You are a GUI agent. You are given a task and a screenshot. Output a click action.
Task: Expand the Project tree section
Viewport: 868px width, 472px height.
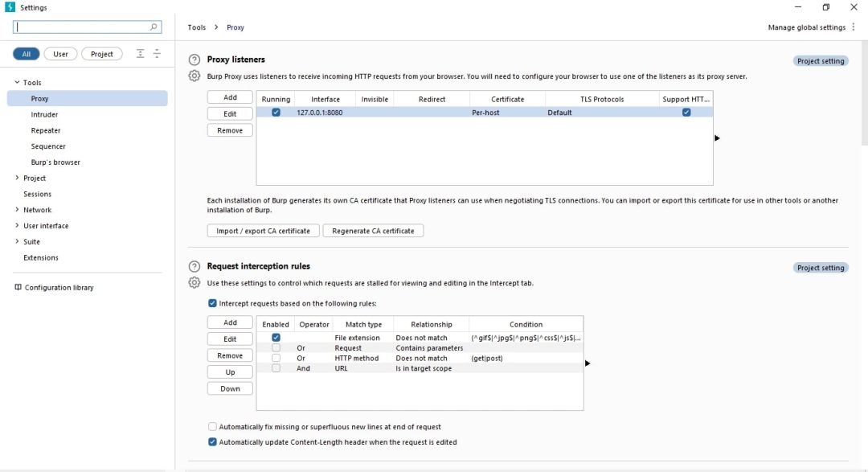point(17,179)
